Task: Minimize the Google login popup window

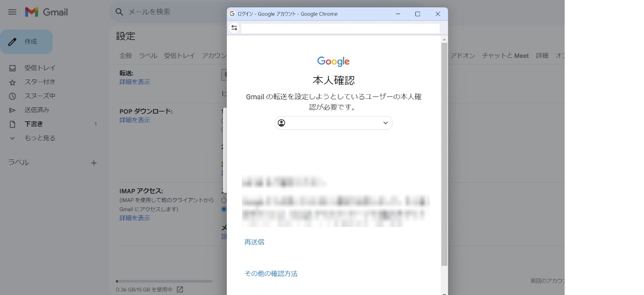Action: [398, 14]
